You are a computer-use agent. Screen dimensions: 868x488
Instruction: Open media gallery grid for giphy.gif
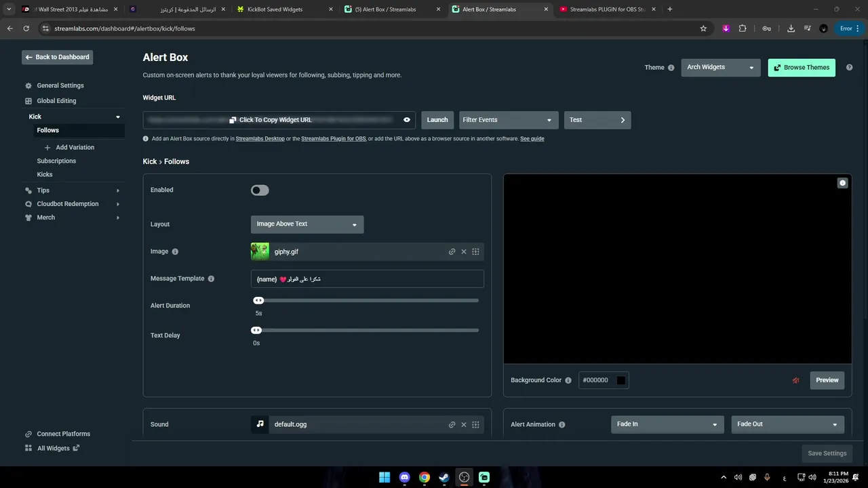[475, 252]
